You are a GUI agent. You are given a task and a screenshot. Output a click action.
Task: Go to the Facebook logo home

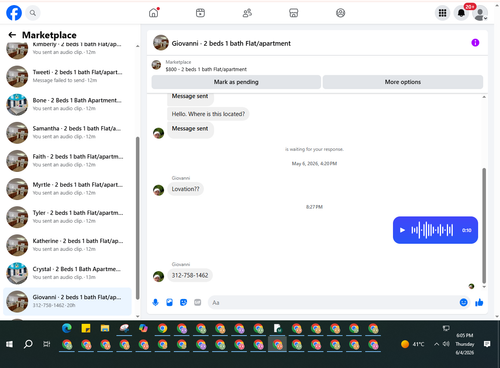pyautogui.click(x=14, y=13)
